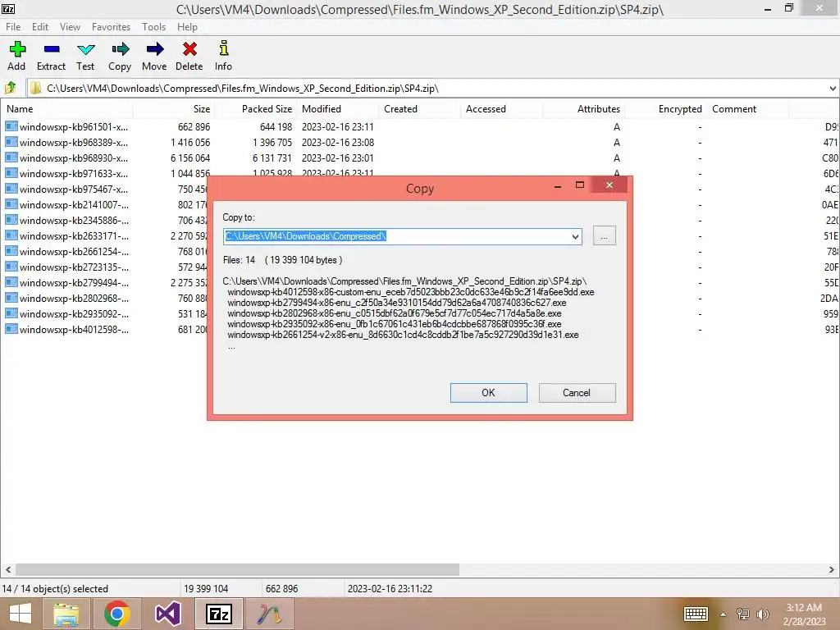The image size is (840, 630).
Task: Click the Comment column header
Action: [748, 109]
